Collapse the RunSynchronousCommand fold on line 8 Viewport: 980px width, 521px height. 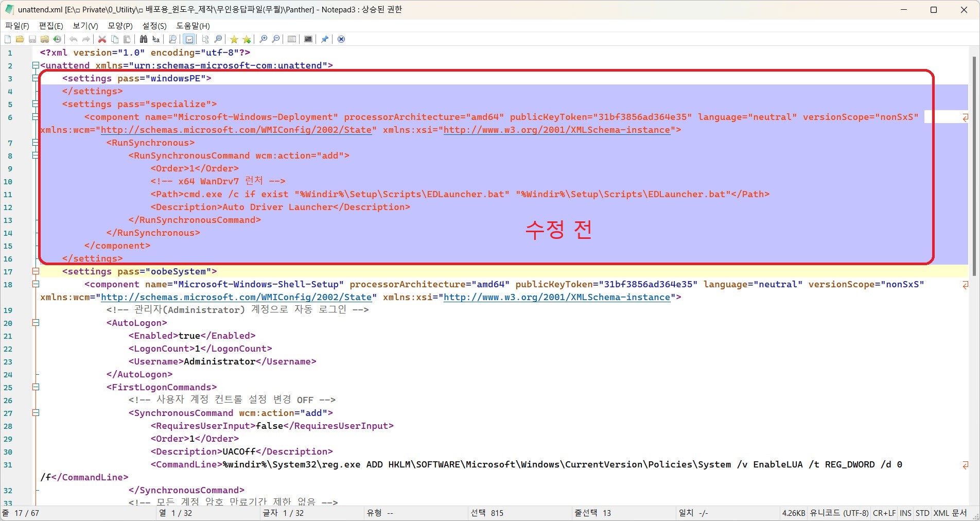tap(36, 155)
